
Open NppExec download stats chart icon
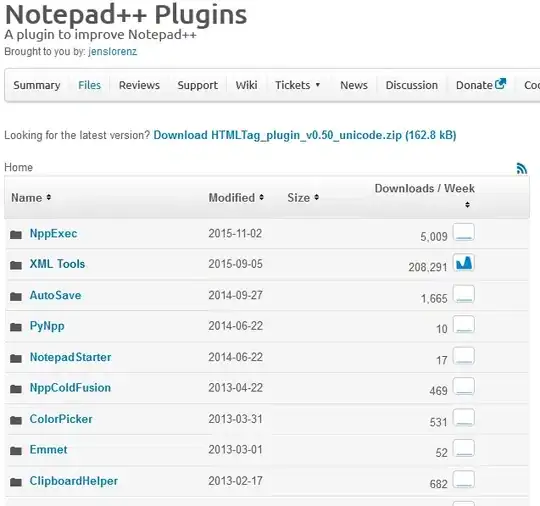[464, 232]
